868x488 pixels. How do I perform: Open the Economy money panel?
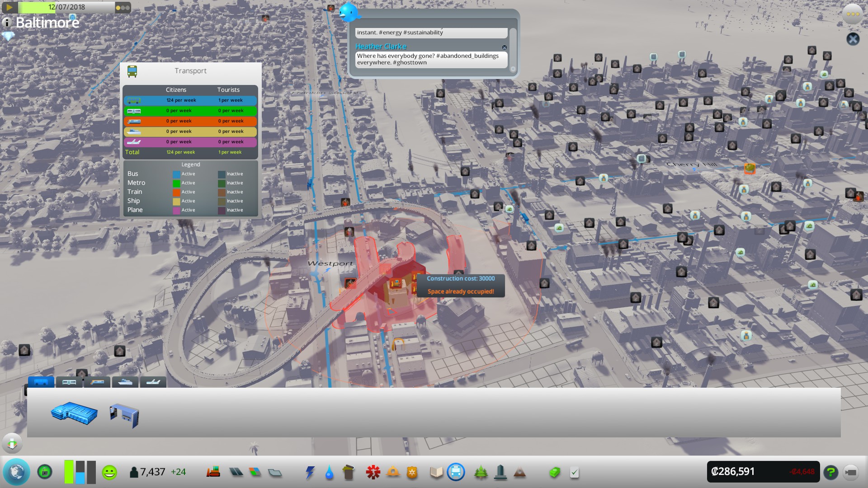[x=554, y=473]
